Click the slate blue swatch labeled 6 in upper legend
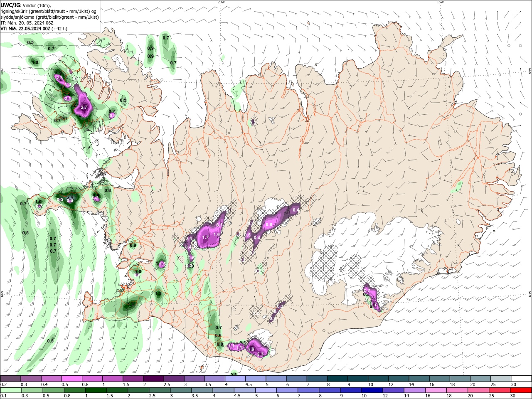The height and width of the screenshot is (399, 532). click(296, 379)
